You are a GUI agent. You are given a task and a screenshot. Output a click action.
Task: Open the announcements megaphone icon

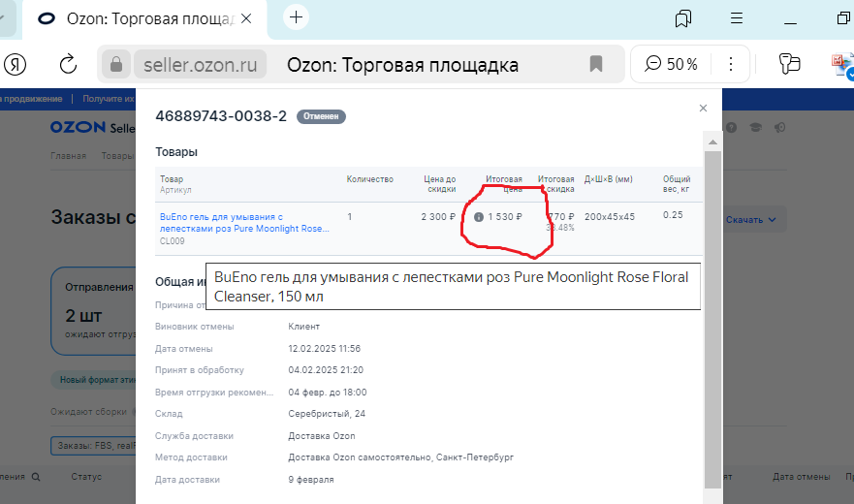[x=780, y=128]
